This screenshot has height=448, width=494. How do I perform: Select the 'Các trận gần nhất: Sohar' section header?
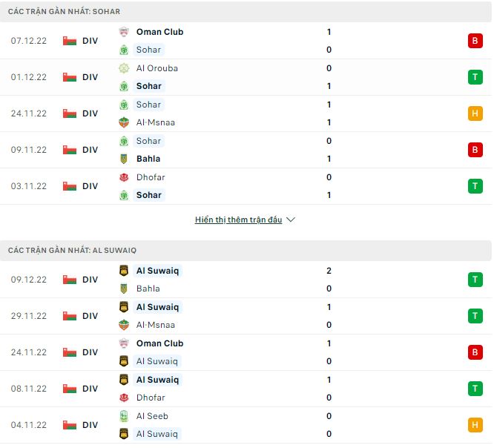[x=65, y=12]
